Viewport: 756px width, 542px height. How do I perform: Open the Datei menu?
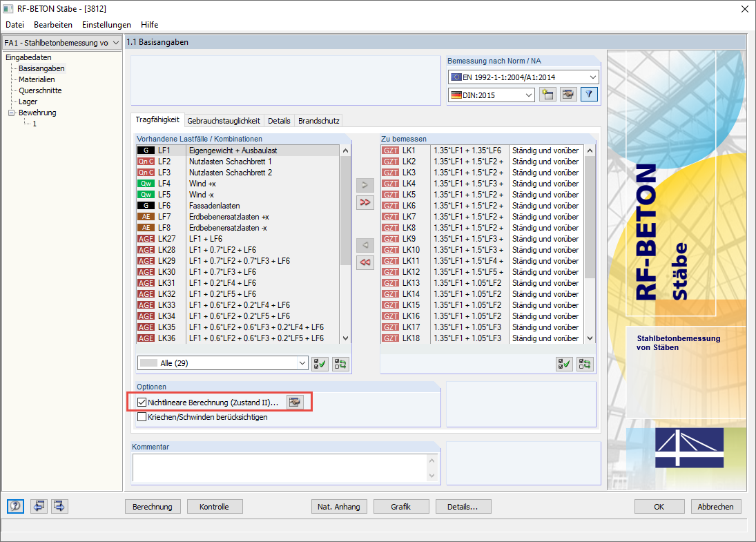point(15,25)
